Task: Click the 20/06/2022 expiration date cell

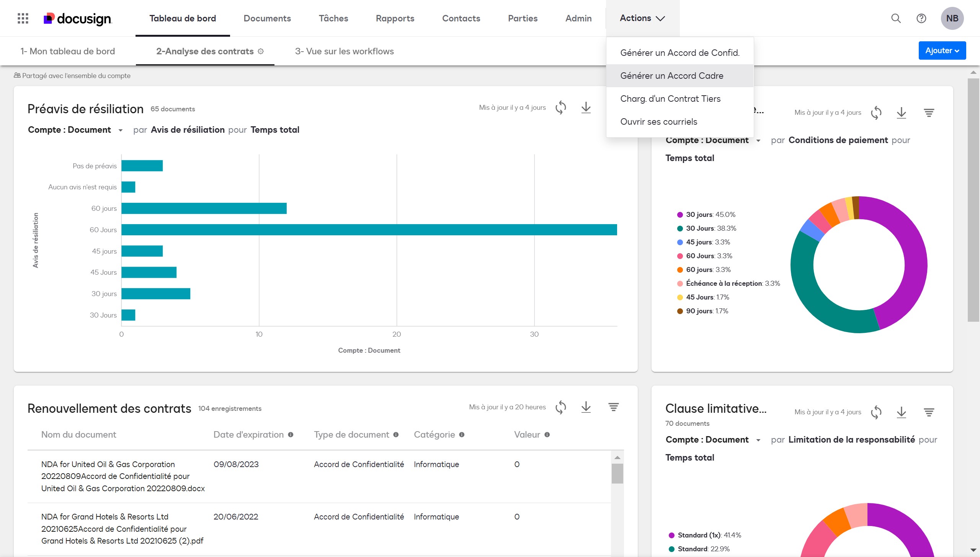Action: 236,516
